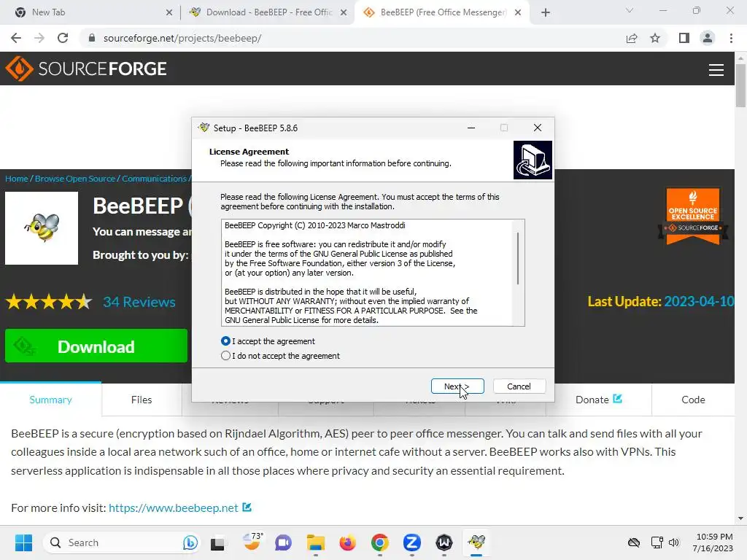This screenshot has width=747, height=560.
Task: Click the green Download button
Action: coord(96,346)
